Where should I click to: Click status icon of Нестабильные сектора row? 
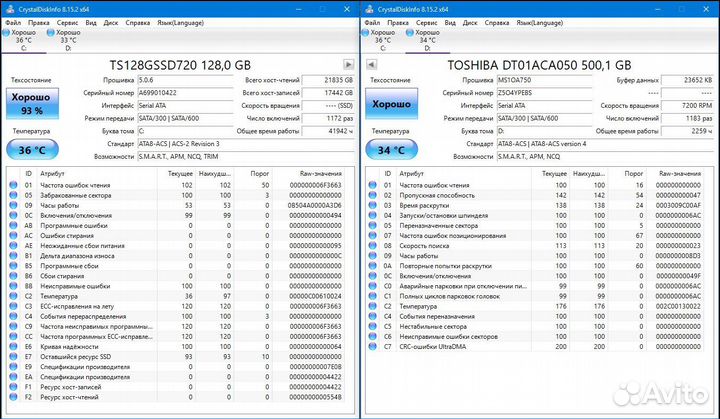coord(372,327)
